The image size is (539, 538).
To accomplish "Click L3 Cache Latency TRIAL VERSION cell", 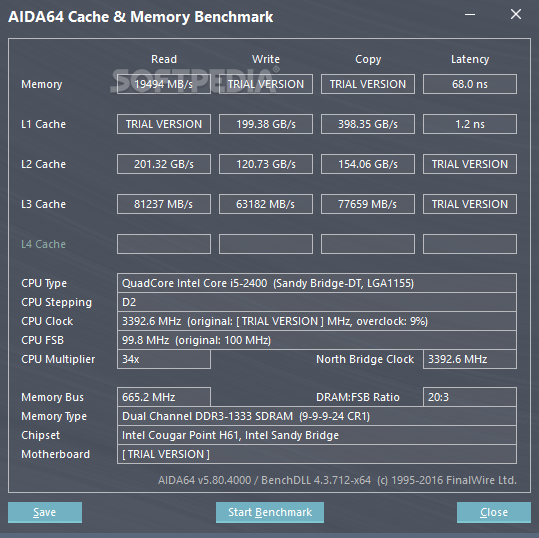I will pos(470,204).
